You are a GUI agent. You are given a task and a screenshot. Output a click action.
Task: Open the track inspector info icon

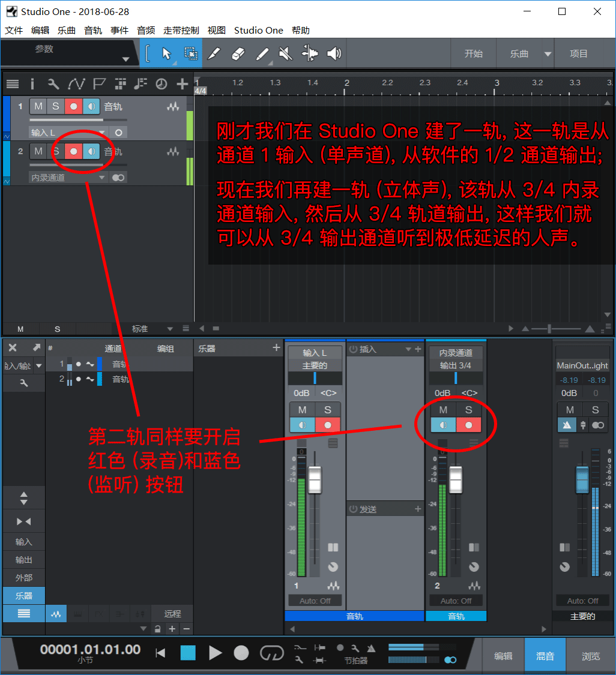[x=32, y=84]
